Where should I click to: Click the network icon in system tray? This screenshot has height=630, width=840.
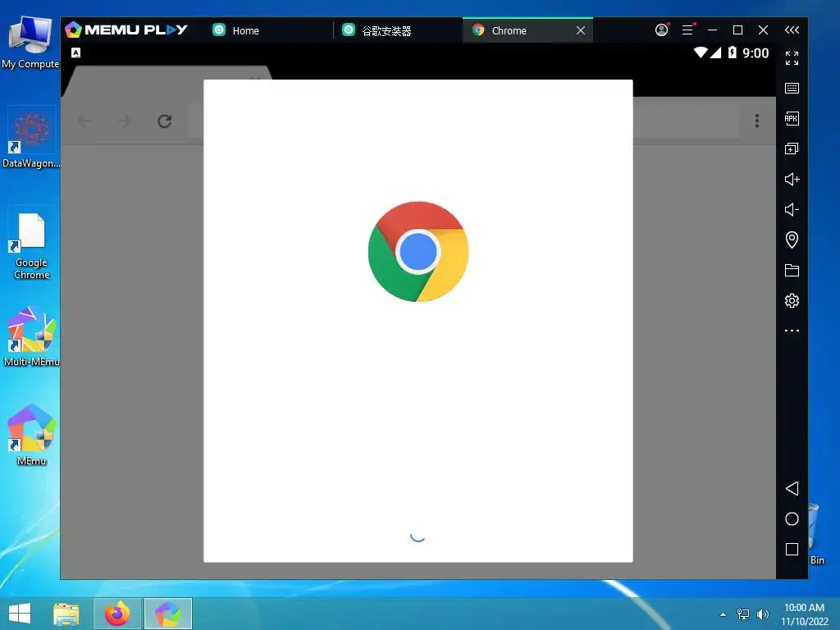743,614
